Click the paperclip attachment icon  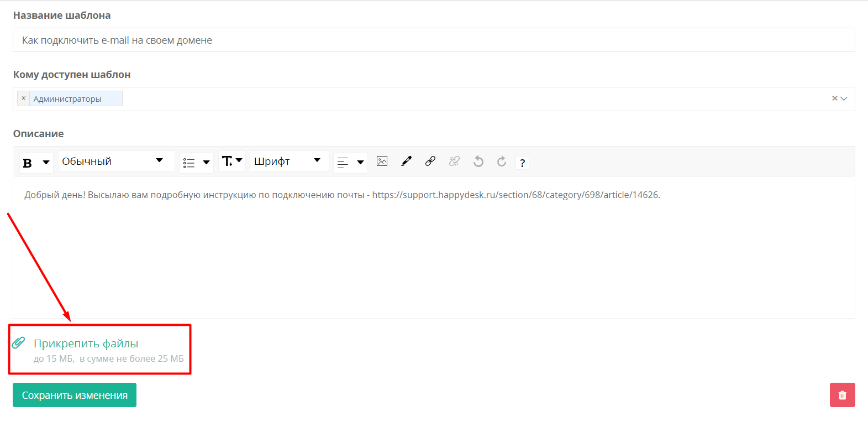pyautogui.click(x=19, y=342)
